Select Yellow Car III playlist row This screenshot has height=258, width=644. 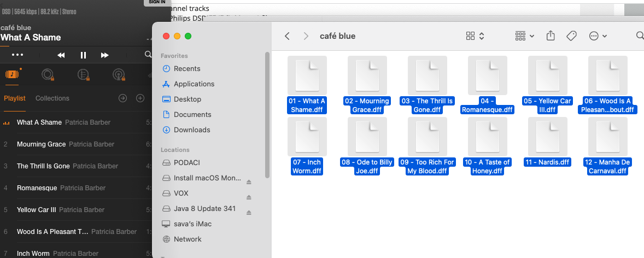pyautogui.click(x=76, y=209)
